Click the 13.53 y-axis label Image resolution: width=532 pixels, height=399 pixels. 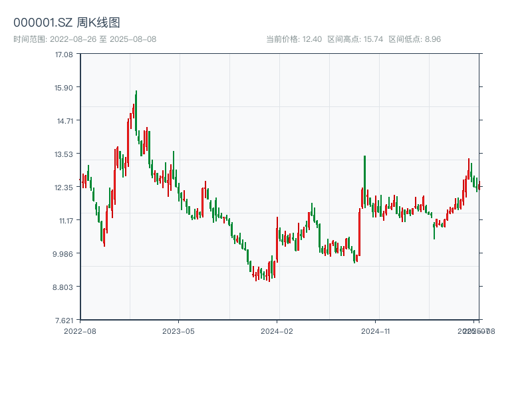tap(64, 154)
